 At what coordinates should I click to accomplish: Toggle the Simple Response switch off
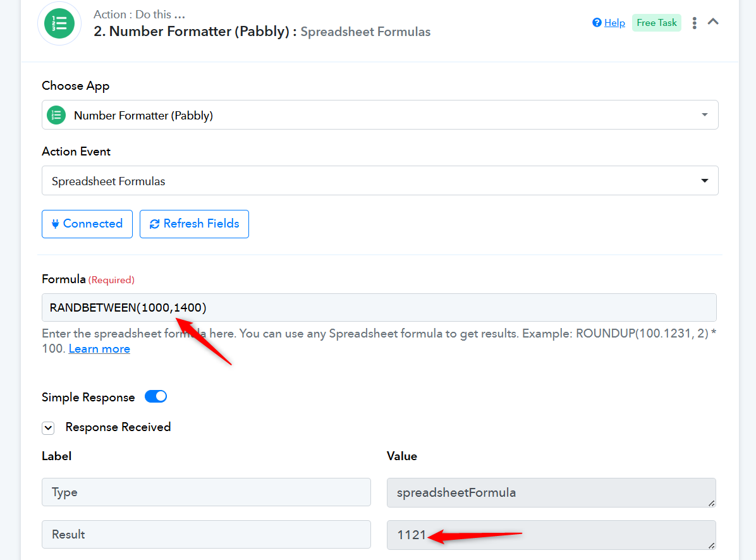pyautogui.click(x=155, y=397)
